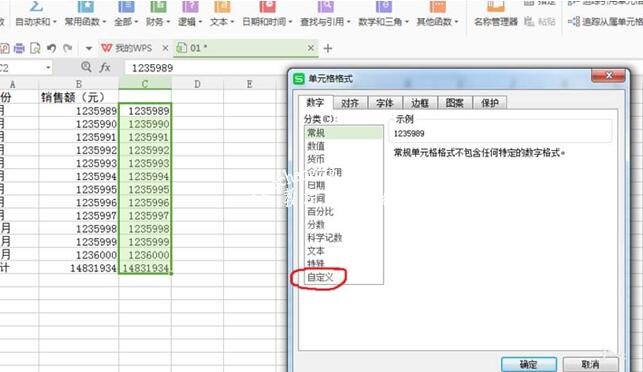Expand the 自动求和 dropdown arrow
643x372 pixels.
click(55, 22)
